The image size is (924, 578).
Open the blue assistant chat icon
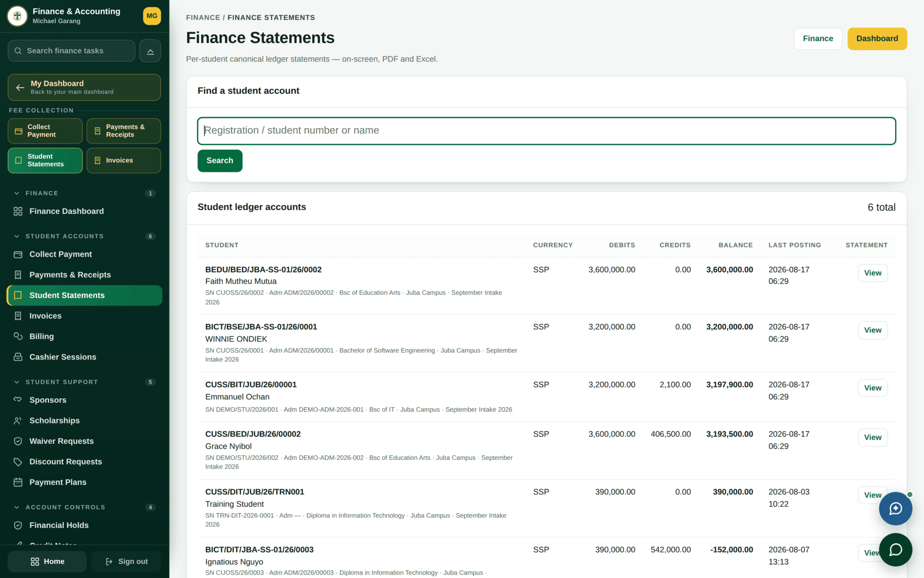point(895,509)
